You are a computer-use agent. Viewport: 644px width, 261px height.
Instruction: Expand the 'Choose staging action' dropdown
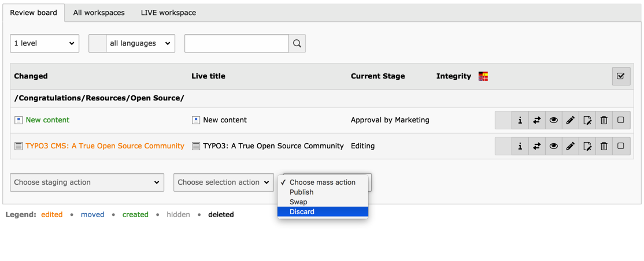click(x=87, y=182)
